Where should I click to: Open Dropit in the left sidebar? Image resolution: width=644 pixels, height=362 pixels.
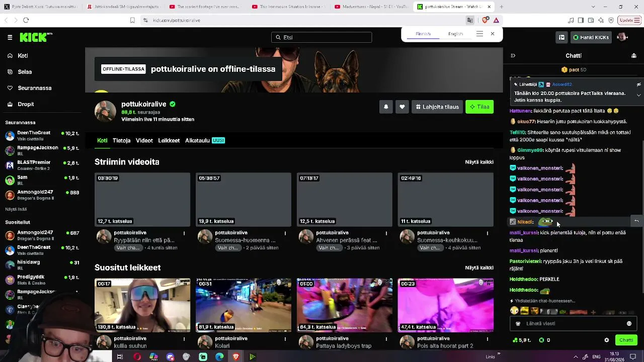point(20,104)
